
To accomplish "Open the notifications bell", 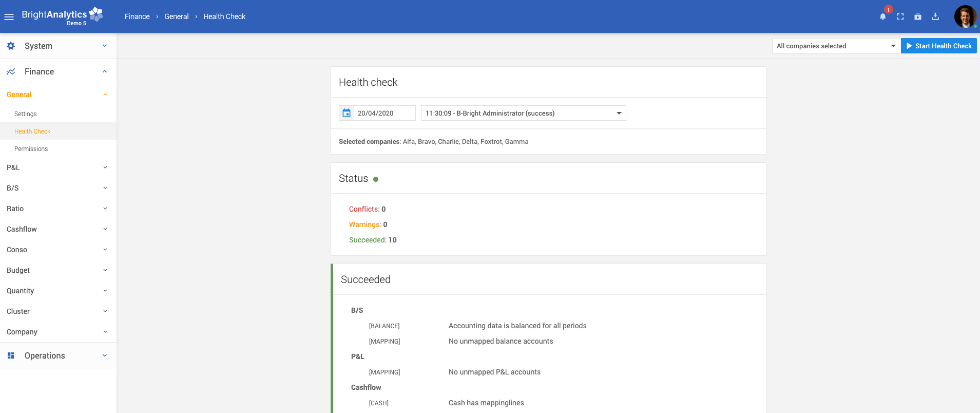I will click(883, 16).
